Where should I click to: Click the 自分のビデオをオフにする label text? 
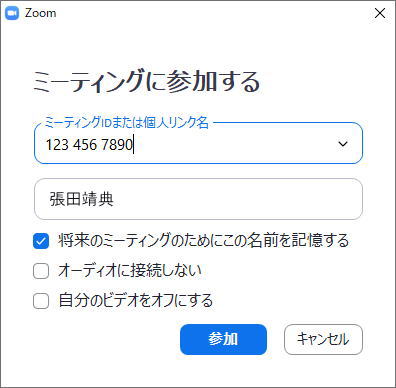pyautogui.click(x=136, y=300)
